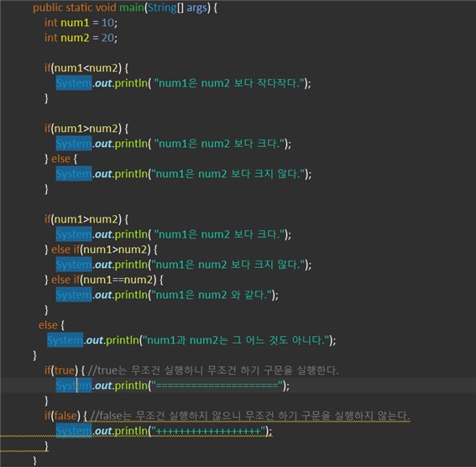Click the '+++++' string literal

click(208, 431)
